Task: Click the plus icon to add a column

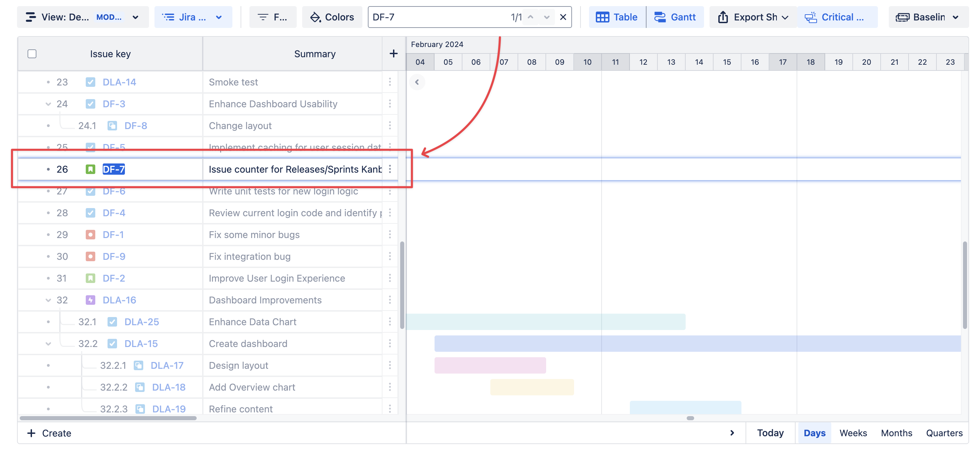Action: (393, 54)
